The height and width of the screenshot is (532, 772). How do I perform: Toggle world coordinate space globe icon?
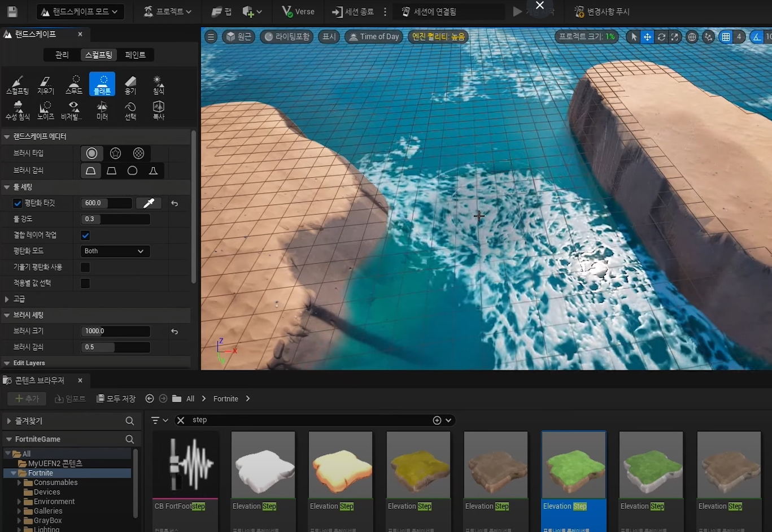692,37
